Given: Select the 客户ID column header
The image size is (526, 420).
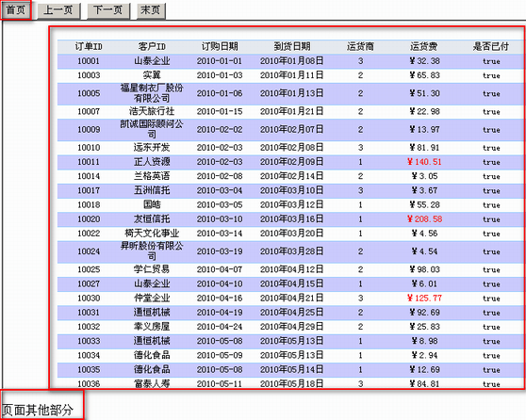Looking at the screenshot, I should pos(152,46).
